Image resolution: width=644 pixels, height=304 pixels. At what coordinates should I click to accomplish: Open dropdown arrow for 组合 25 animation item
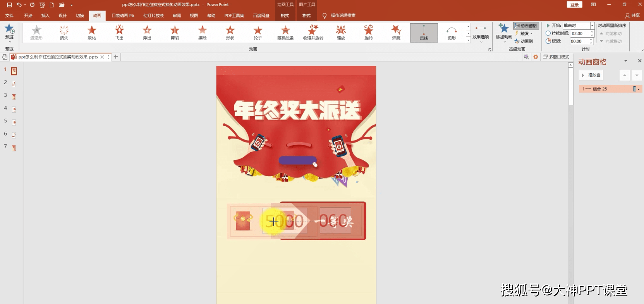click(x=639, y=89)
